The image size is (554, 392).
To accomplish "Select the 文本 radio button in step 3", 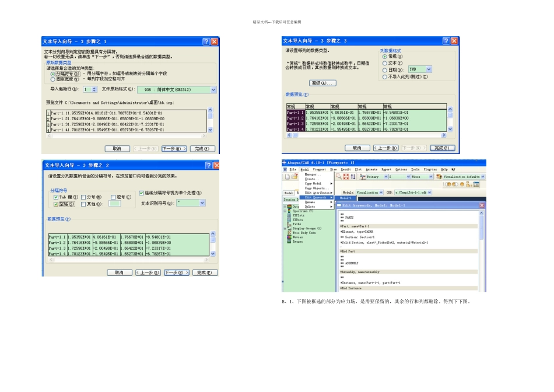I will tap(385, 63).
